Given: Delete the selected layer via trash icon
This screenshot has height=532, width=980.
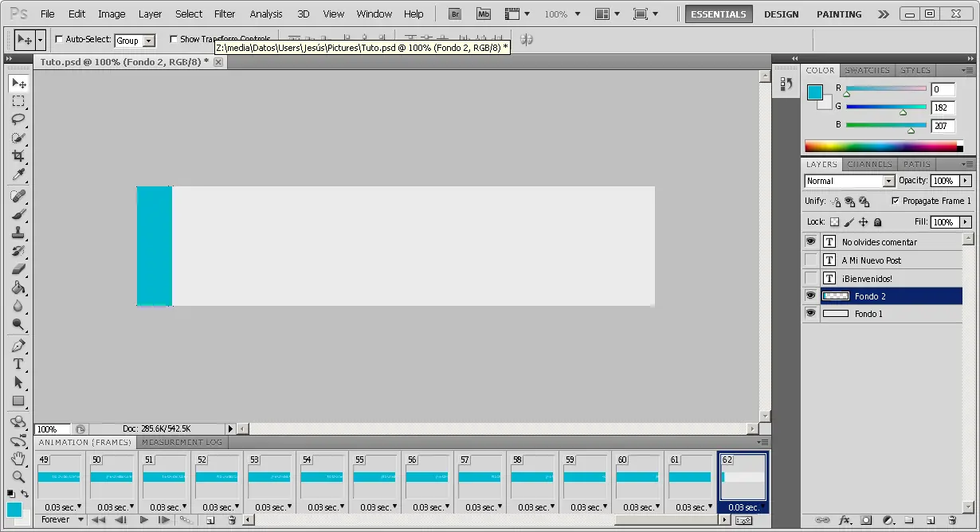Looking at the screenshot, I should click(952, 520).
